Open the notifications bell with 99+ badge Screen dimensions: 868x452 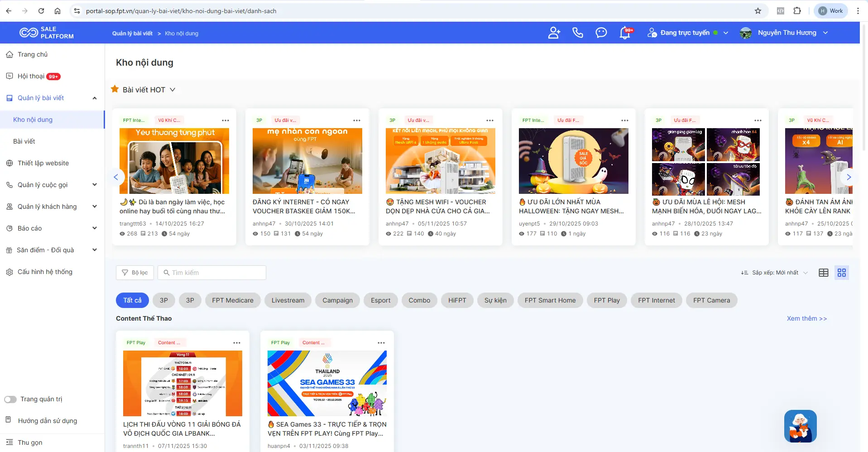625,33
